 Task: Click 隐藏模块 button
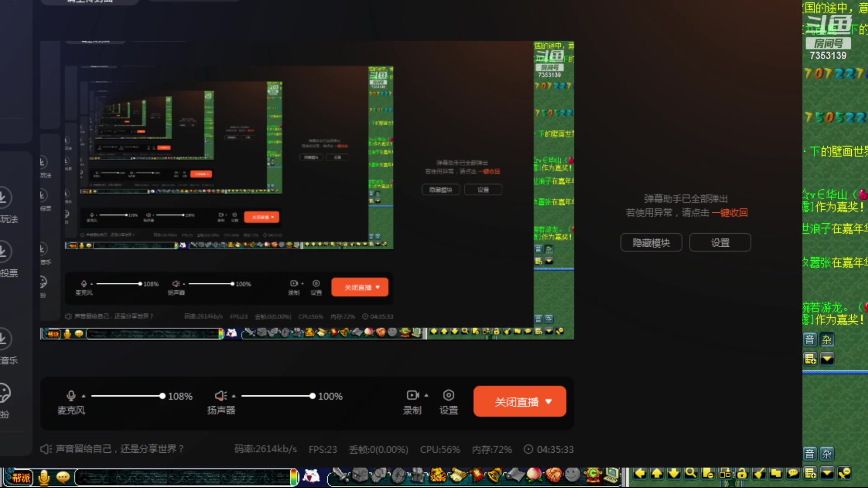coord(651,243)
